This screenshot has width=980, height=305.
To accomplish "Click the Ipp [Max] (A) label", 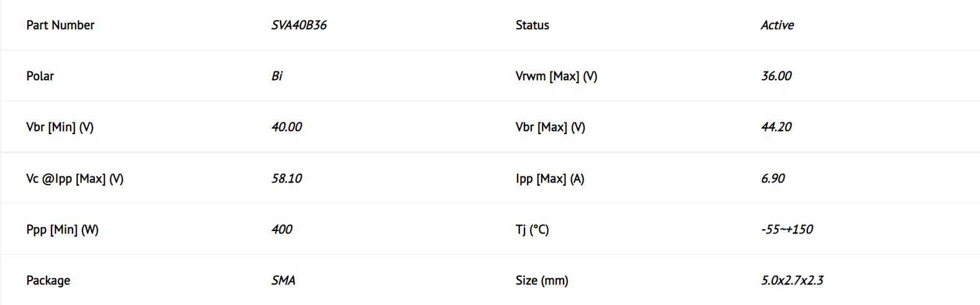I will click(x=549, y=178).
